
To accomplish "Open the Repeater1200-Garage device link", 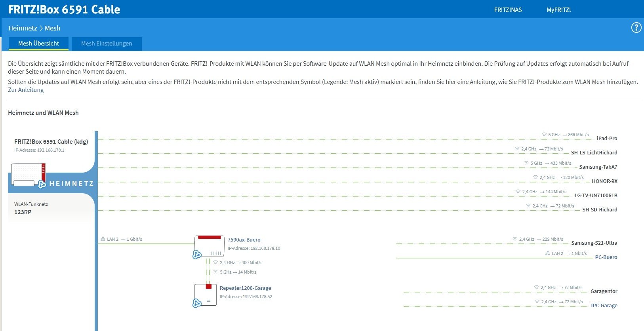I will [x=245, y=288].
